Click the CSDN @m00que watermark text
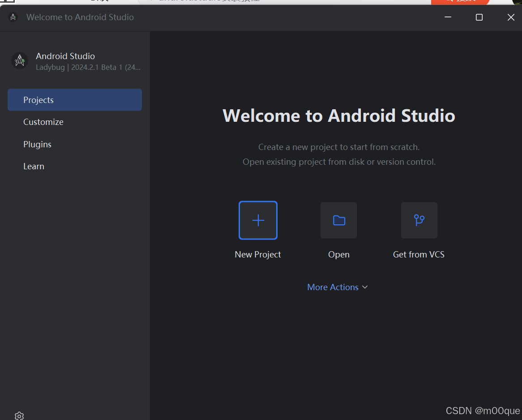Image resolution: width=522 pixels, height=420 pixels. pyautogui.click(x=483, y=411)
